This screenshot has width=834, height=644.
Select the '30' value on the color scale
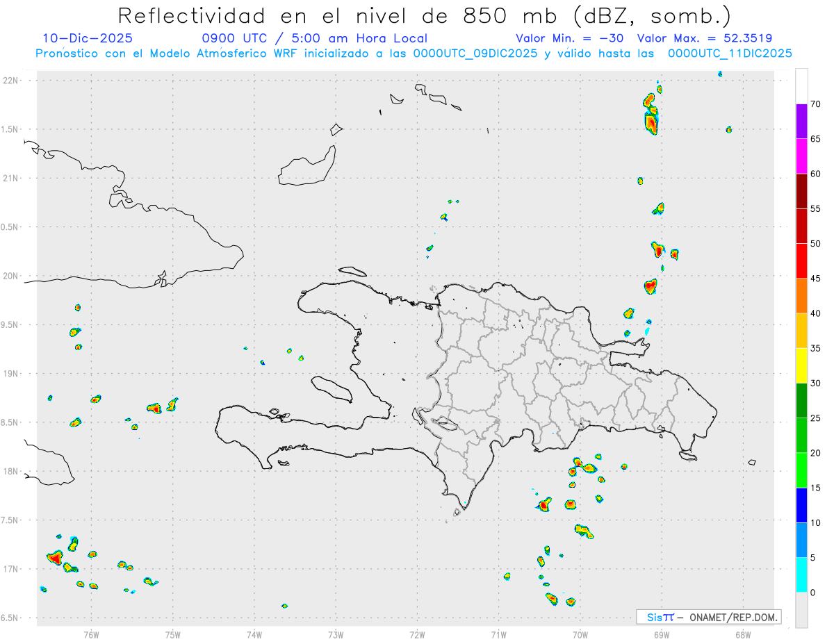(815, 383)
